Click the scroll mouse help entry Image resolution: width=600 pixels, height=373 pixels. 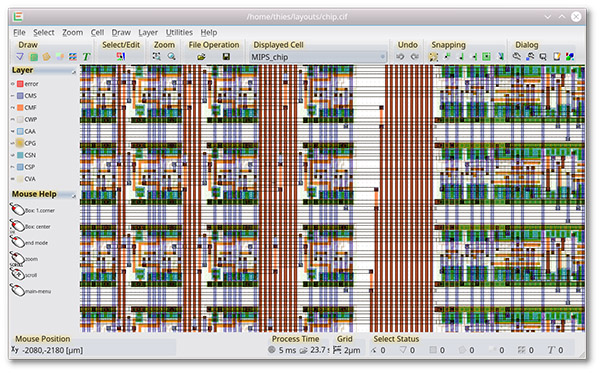click(x=24, y=275)
